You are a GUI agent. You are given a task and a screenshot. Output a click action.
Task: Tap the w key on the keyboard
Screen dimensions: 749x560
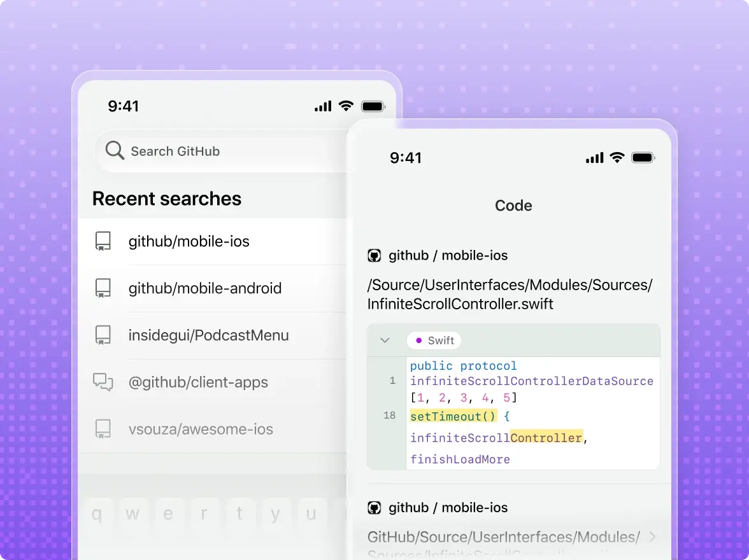tap(132, 513)
